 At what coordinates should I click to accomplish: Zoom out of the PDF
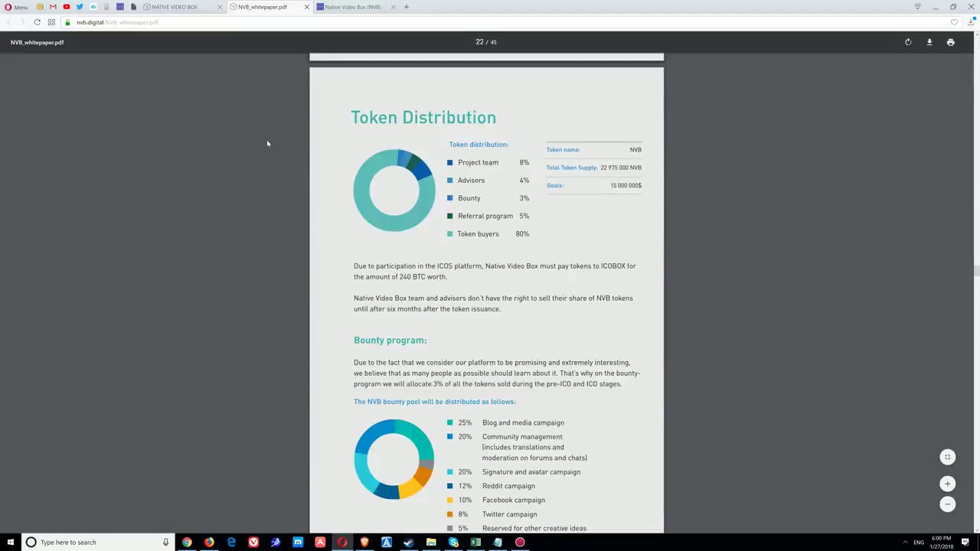coord(947,504)
